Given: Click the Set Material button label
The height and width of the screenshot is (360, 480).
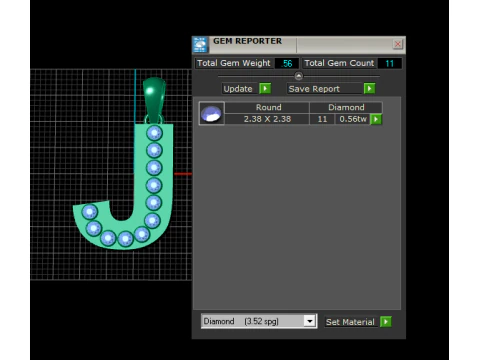Looking at the screenshot, I should [x=350, y=322].
